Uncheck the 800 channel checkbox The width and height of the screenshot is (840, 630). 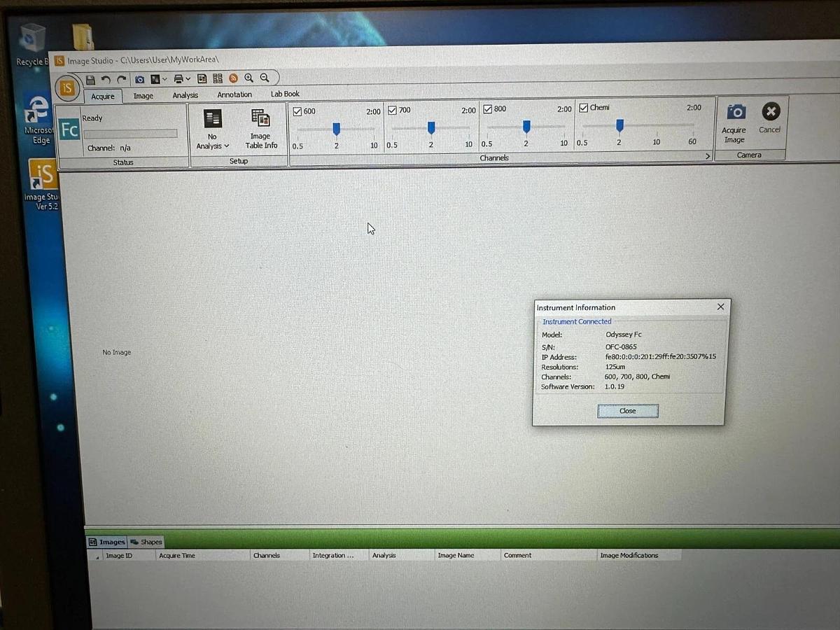488,109
